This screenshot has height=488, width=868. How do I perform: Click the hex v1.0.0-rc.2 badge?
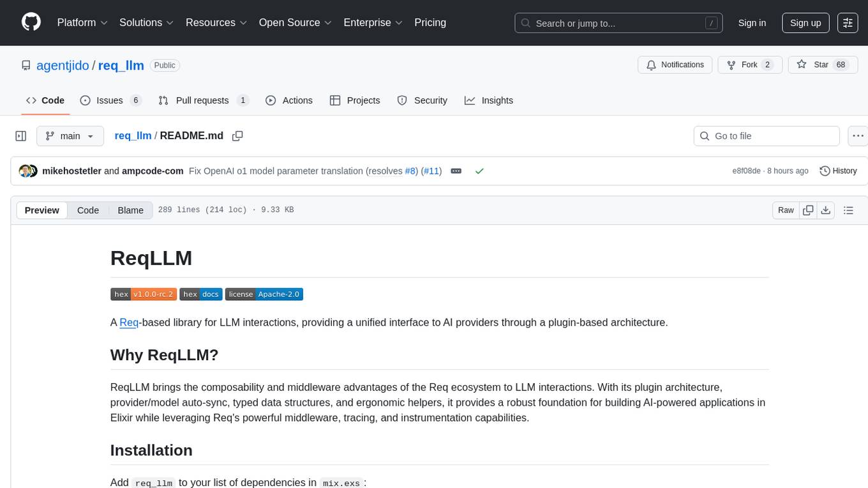pos(144,294)
